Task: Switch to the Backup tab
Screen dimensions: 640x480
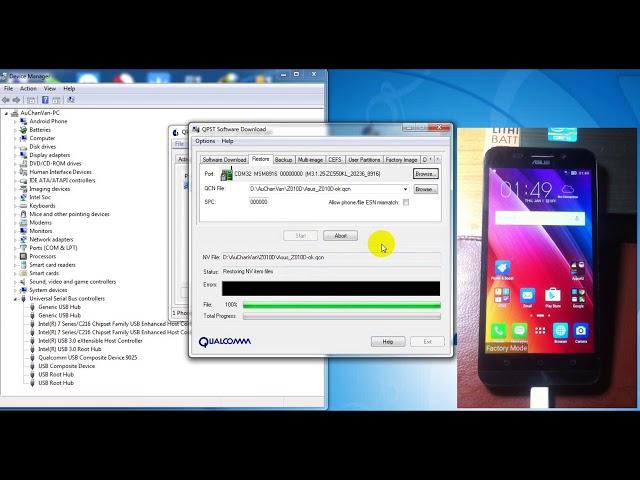Action: pos(284,160)
